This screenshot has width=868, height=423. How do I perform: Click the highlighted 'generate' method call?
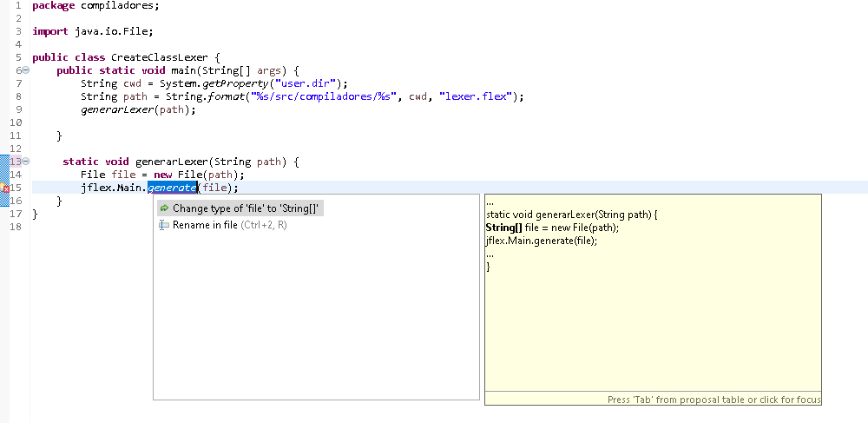[172, 188]
